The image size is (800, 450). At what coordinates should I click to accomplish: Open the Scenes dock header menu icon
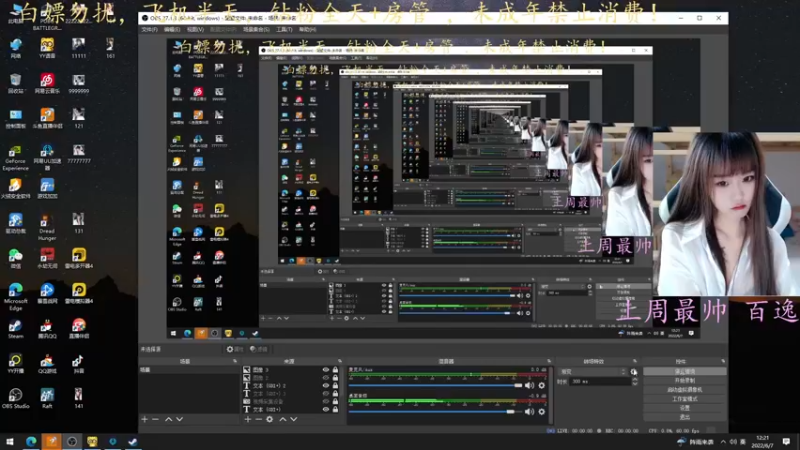(x=235, y=361)
